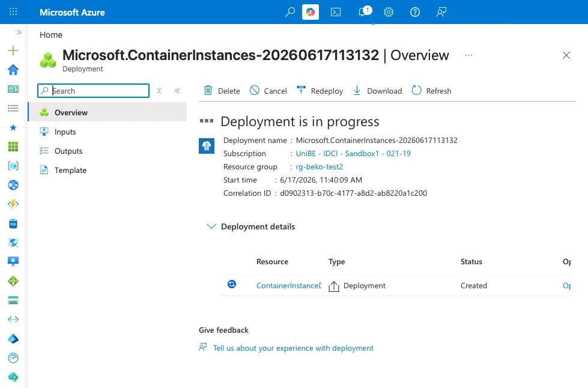Click the deployment name value text
588x388 pixels.
[x=377, y=141]
